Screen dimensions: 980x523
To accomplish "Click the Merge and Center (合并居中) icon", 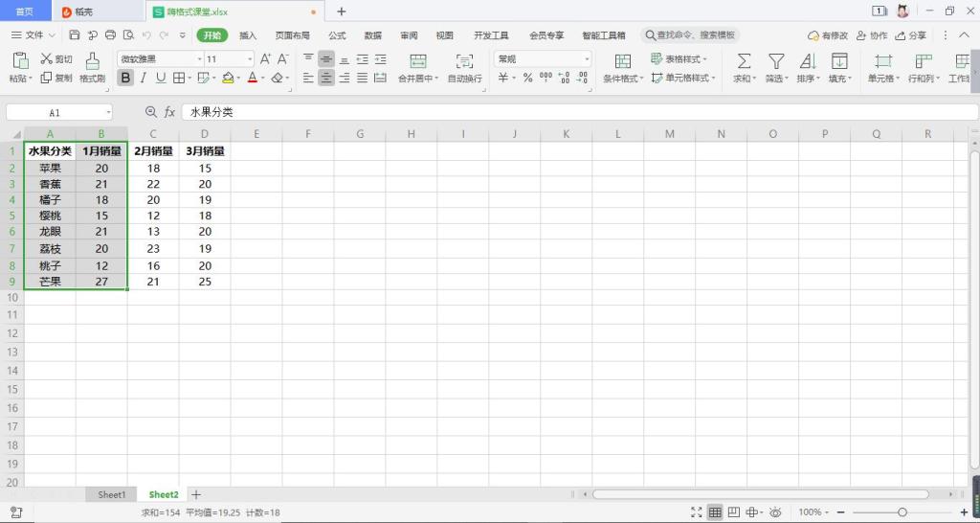I will click(x=418, y=61).
